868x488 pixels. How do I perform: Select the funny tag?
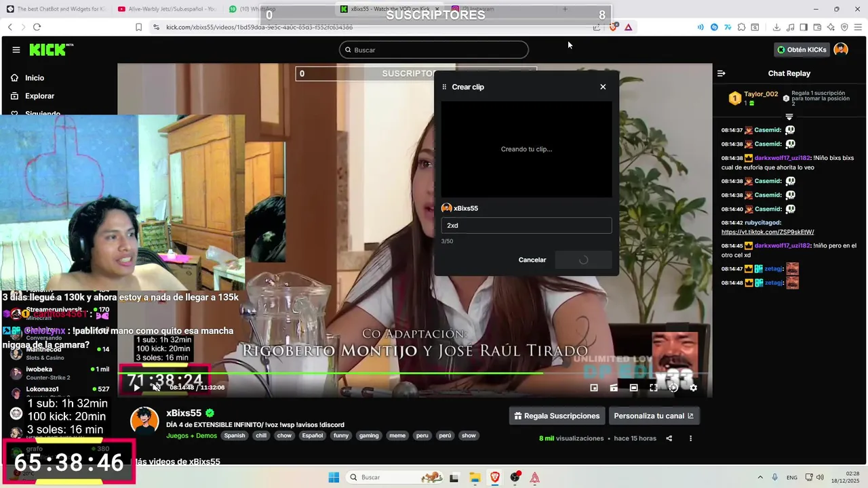tap(341, 436)
